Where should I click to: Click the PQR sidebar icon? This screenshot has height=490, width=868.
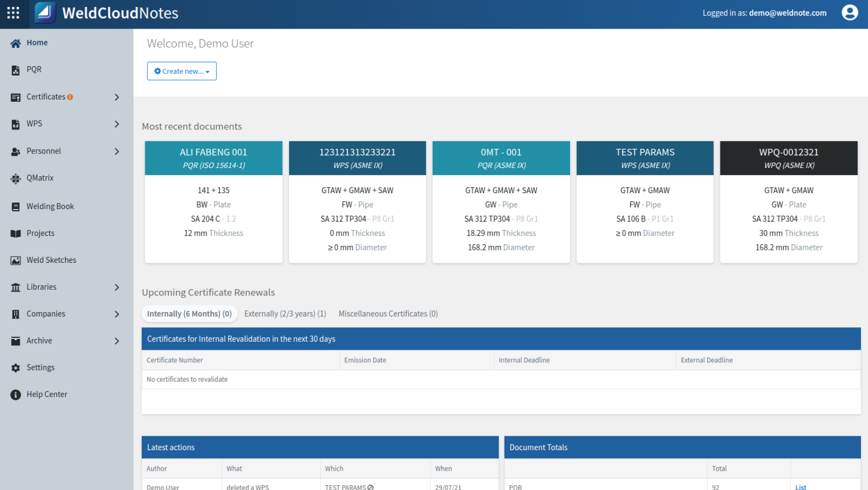(x=16, y=70)
